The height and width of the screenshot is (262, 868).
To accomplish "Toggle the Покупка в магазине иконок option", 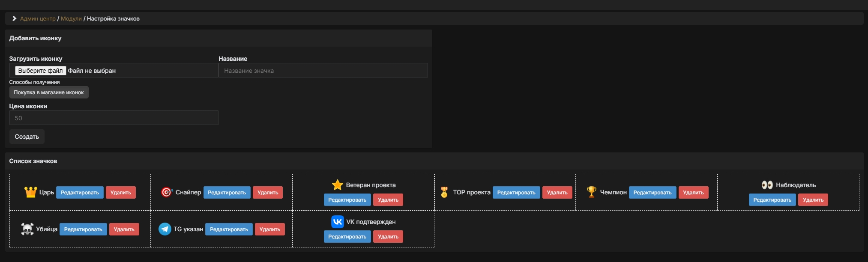I will point(49,92).
